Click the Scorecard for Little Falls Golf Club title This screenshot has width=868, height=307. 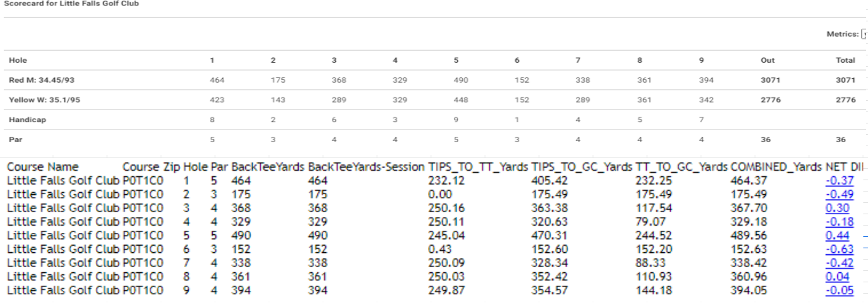click(x=72, y=3)
